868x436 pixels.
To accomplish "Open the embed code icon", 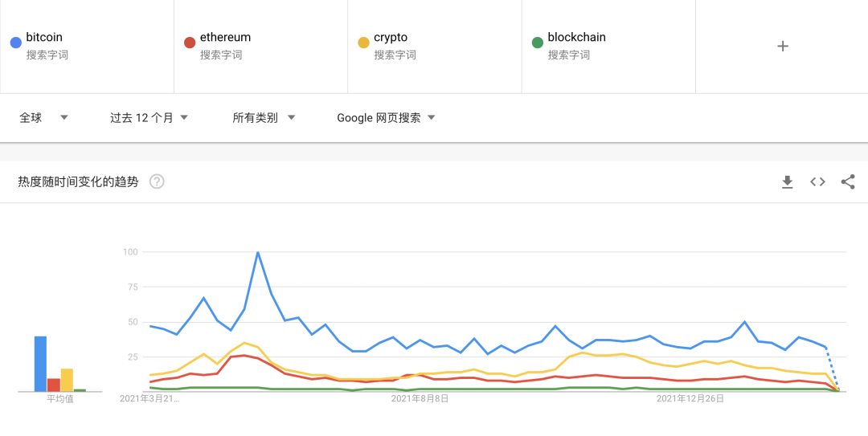I will pos(817,181).
